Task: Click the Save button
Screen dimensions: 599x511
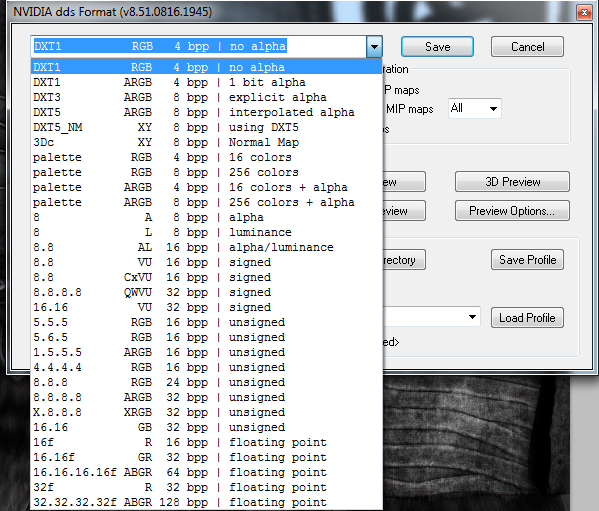Action: (437, 47)
